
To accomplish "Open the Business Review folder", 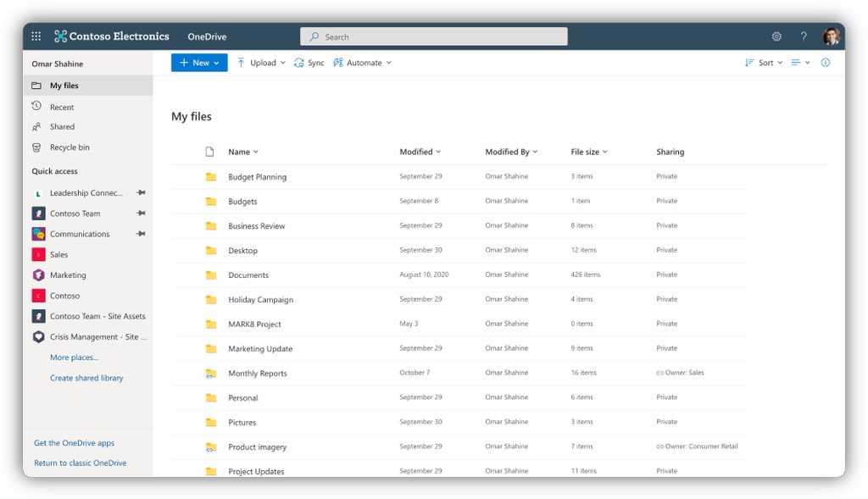I will tap(256, 225).
